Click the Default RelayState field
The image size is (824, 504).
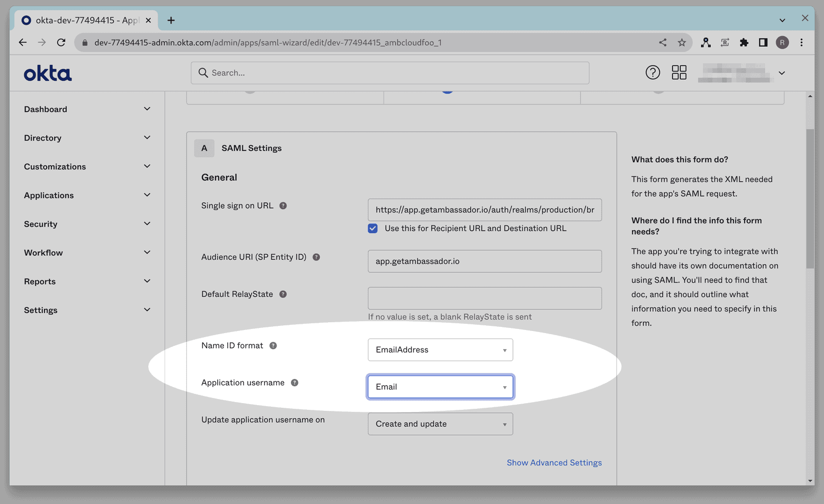(x=485, y=298)
